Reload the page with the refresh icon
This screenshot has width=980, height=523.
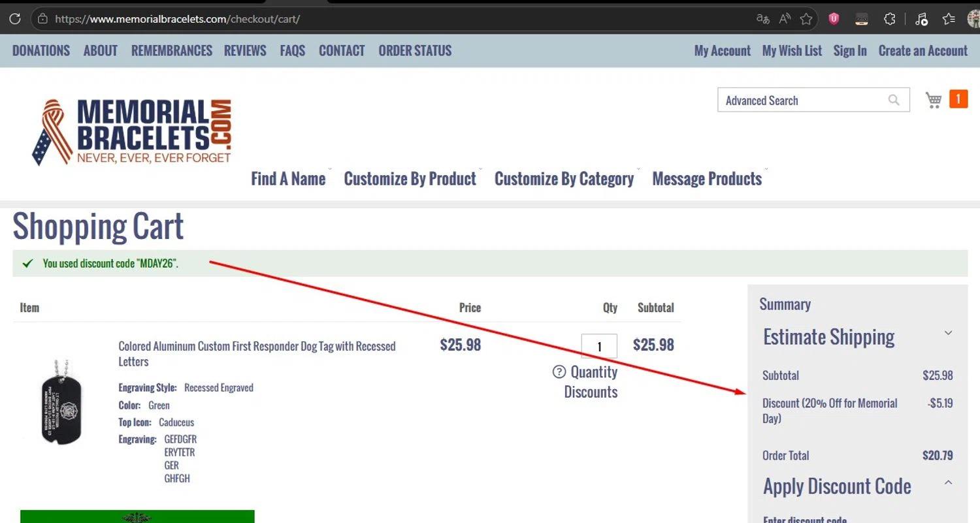coord(14,19)
